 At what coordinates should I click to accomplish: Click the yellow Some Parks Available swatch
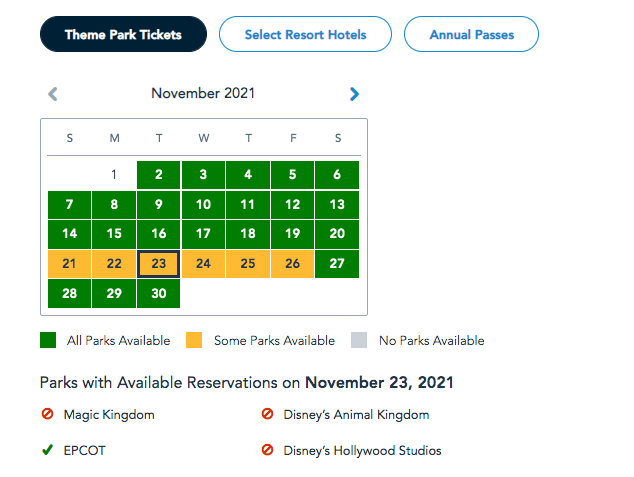pos(194,340)
